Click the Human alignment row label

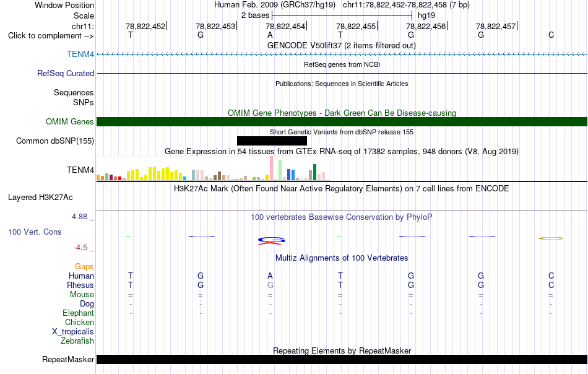point(81,276)
